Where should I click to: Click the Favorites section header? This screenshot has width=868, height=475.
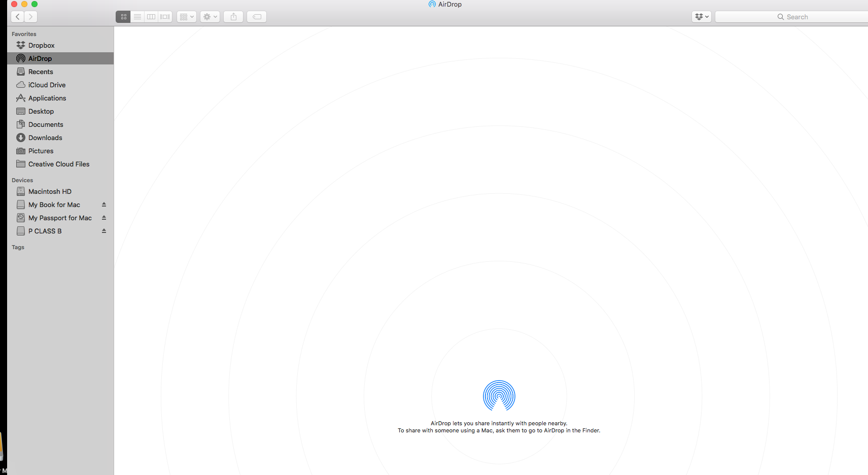click(24, 34)
